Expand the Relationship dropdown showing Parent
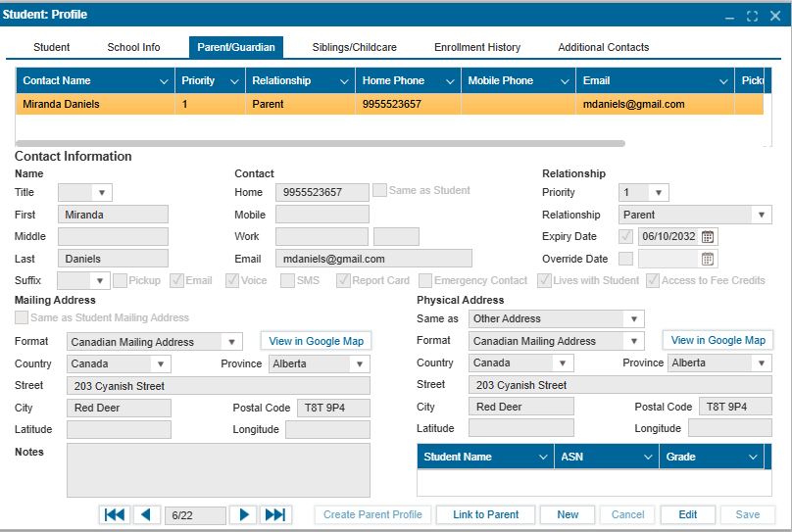The height and width of the screenshot is (532, 792). (x=762, y=215)
